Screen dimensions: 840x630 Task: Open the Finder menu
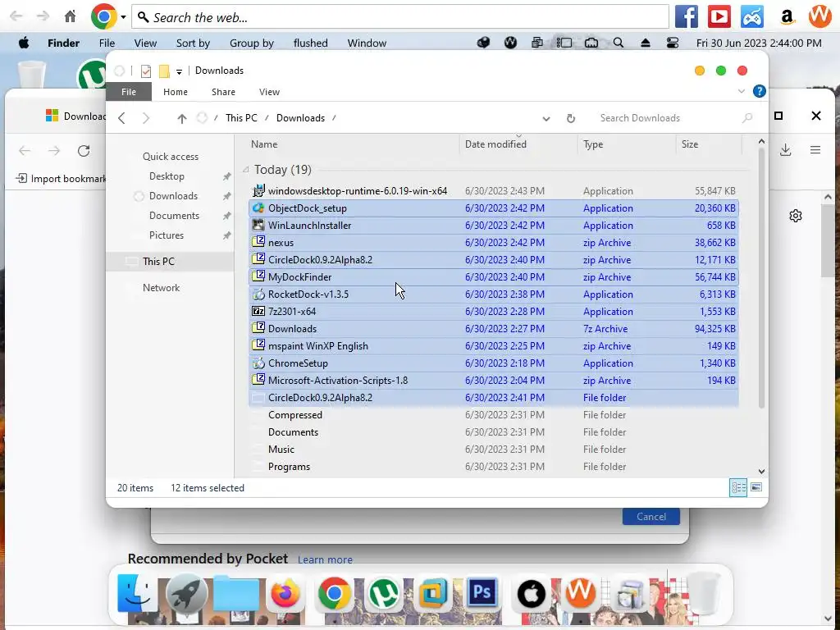tap(63, 43)
